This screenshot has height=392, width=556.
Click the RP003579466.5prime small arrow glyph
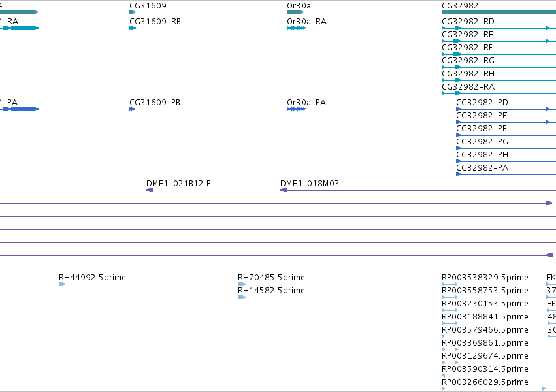point(443,336)
